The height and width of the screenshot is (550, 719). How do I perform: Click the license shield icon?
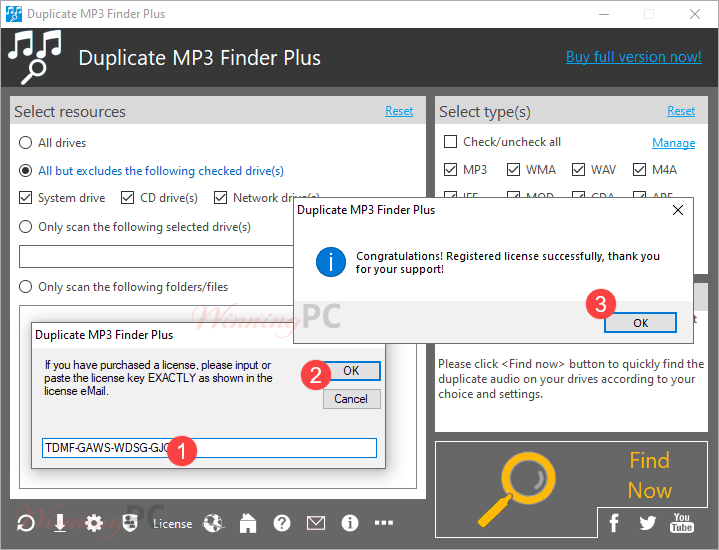pos(130,523)
